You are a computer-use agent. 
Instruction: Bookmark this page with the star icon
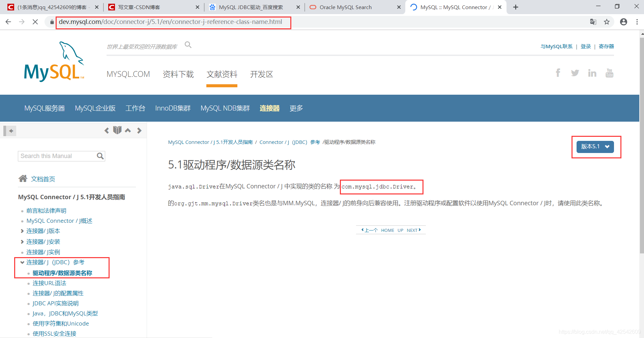coord(607,22)
